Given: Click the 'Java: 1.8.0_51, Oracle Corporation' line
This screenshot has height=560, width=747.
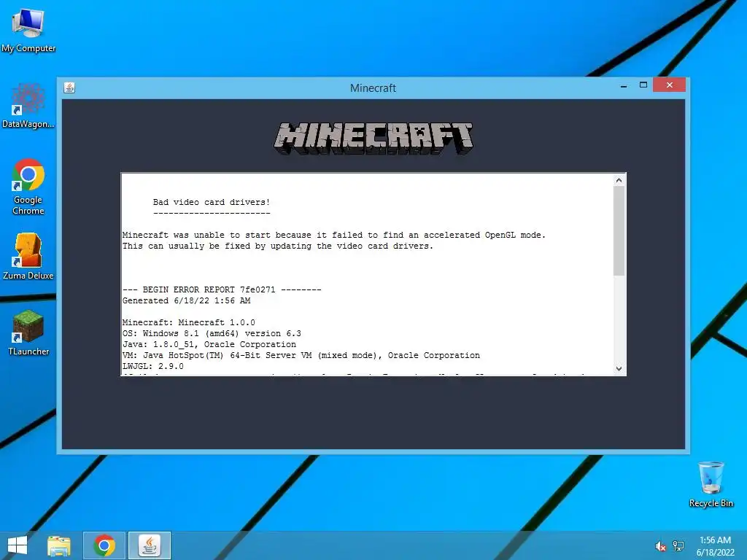Looking at the screenshot, I should [209, 344].
